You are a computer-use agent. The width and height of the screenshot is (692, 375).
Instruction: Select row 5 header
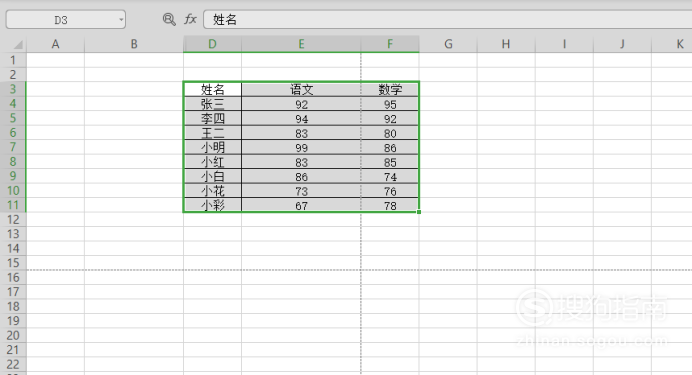pos(13,118)
